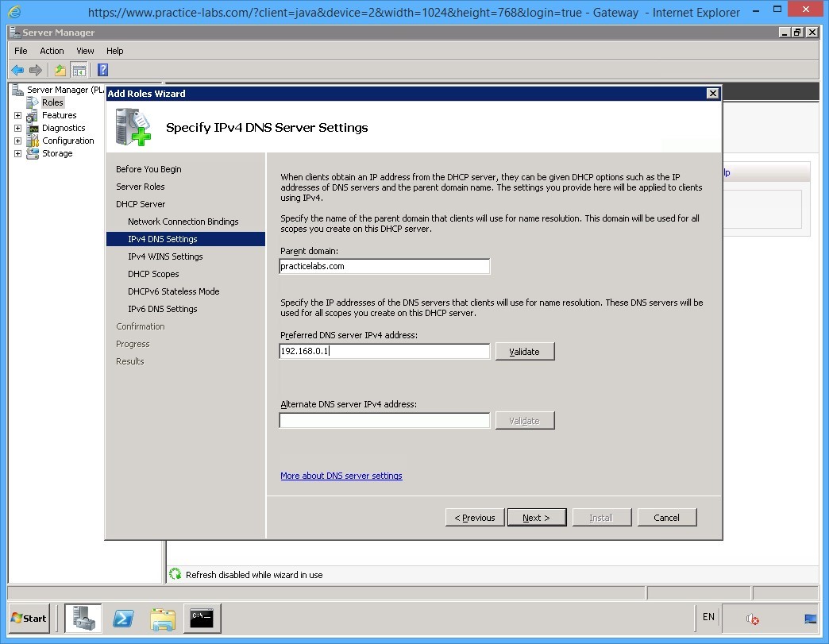Open the More about DNS server settings link
Image resolution: width=829 pixels, height=644 pixels.
(341, 476)
